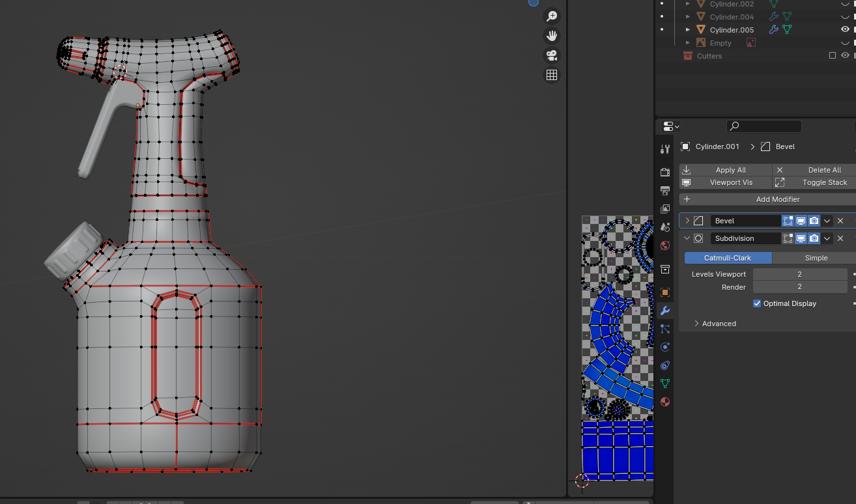This screenshot has width=856, height=504.
Task: Toggle Bevel modifier edit mode display
Action: pos(788,221)
